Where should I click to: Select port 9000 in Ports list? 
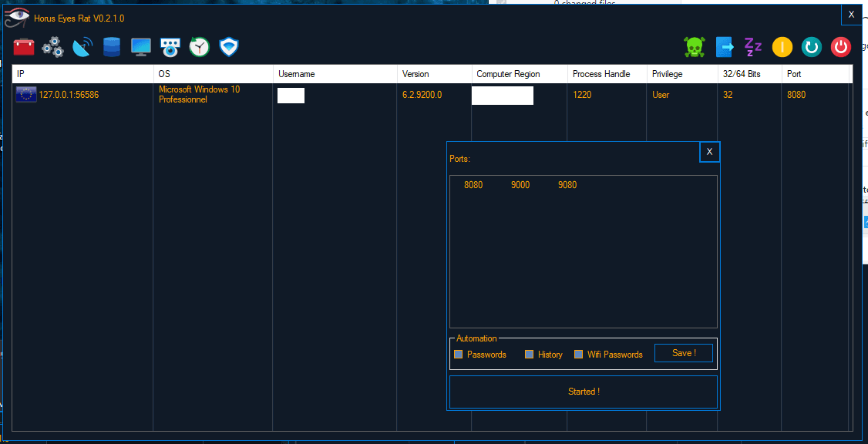coord(520,185)
